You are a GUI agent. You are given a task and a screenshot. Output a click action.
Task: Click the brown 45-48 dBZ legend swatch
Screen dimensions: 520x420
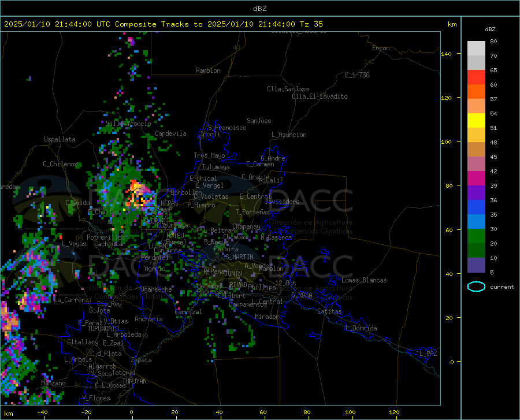coord(476,150)
